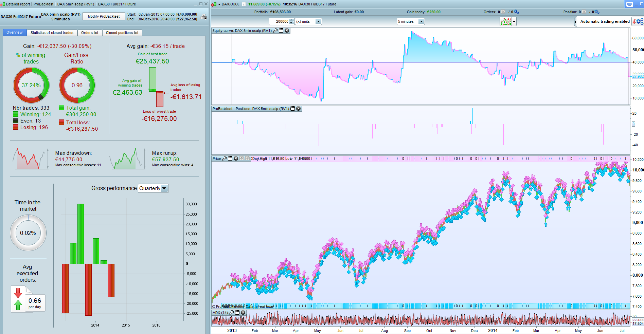
Task: Switch to Statistics of closed trades tab
Action: click(52, 33)
